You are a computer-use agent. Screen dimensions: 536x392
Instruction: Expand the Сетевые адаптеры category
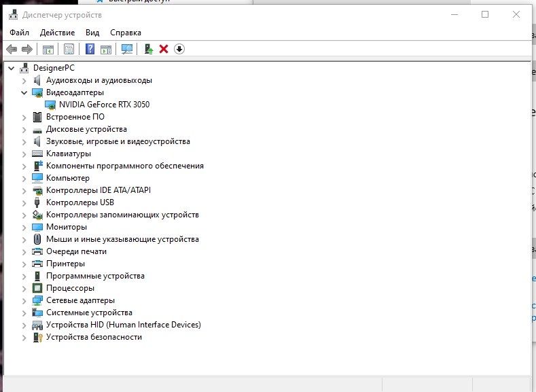24,301
